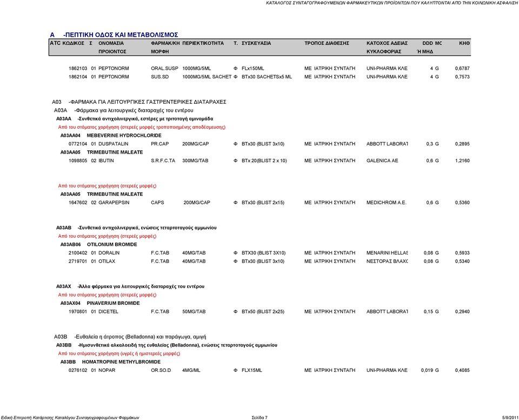Click the ΤΡΟΠΟΣ ΔΙΑΘΕΣΗΣ column header

click(x=327, y=43)
